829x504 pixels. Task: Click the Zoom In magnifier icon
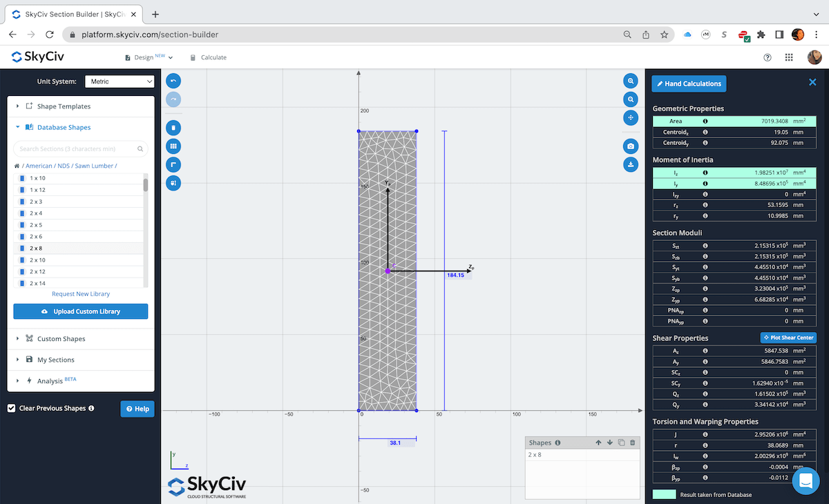point(631,81)
